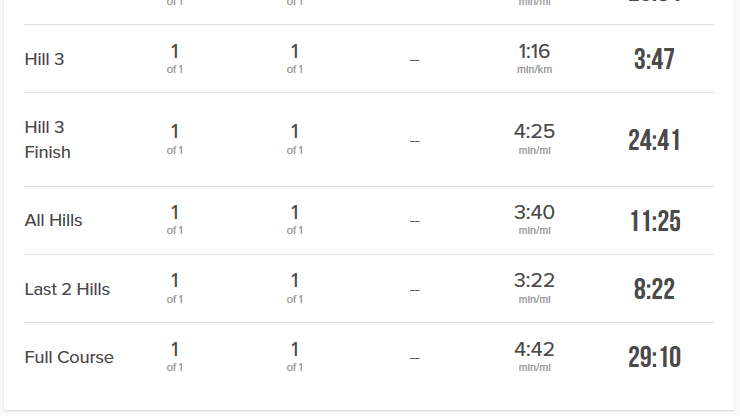Click first rank '1 of 1' in Last 2 Hills row
This screenshot has height=416, width=740.
tap(175, 288)
